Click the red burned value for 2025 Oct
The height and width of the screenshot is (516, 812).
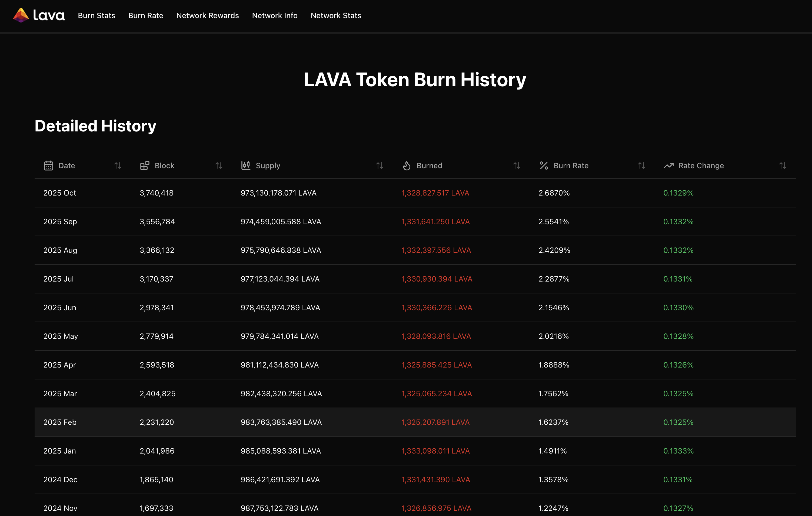(435, 193)
